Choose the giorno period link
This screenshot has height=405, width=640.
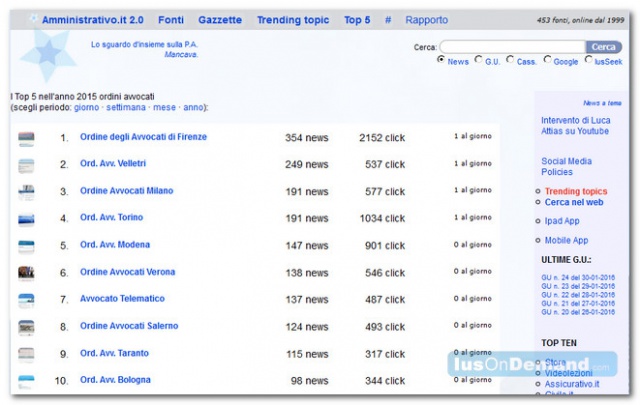click(87, 107)
